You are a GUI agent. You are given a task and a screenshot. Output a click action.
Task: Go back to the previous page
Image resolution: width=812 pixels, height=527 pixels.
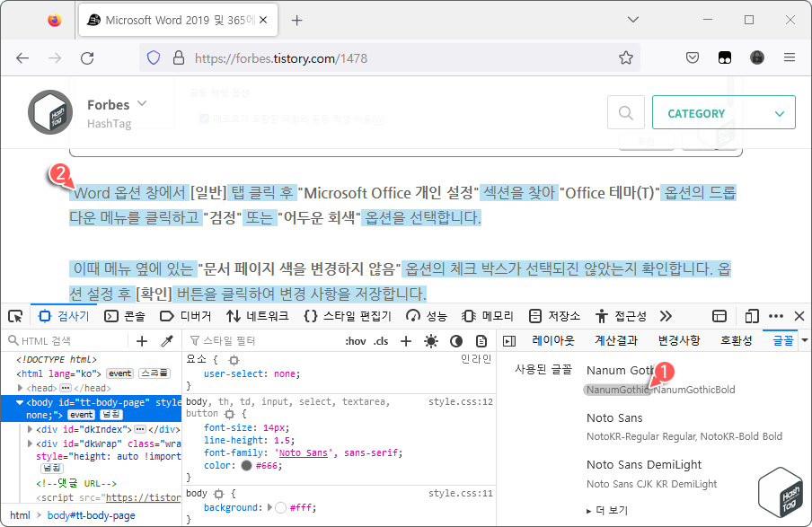tap(22, 58)
